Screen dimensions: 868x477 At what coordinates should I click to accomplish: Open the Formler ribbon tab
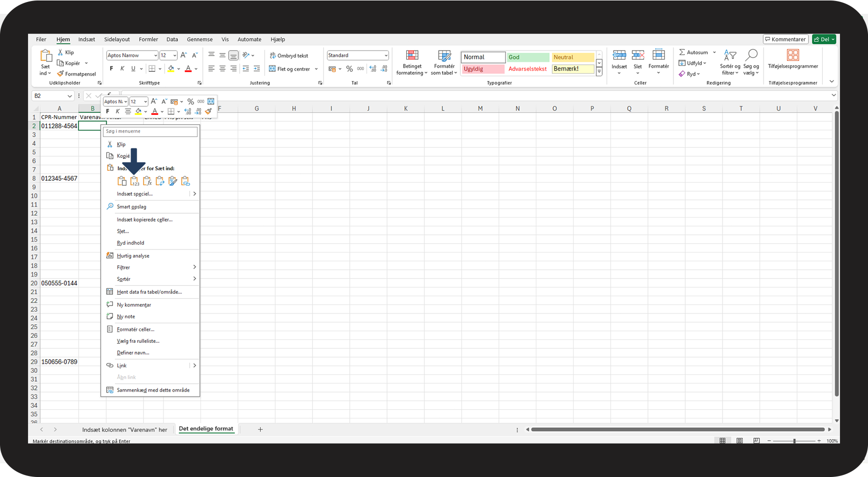[x=148, y=39]
